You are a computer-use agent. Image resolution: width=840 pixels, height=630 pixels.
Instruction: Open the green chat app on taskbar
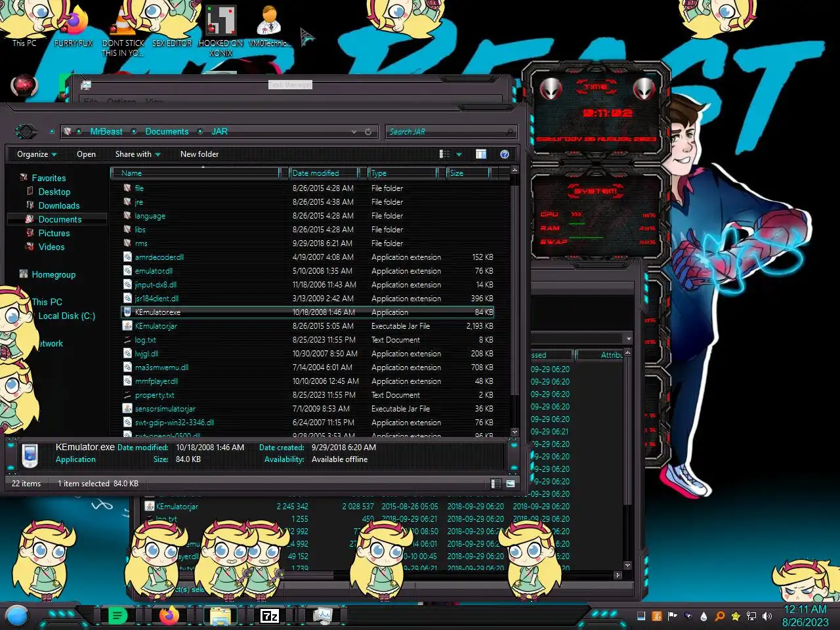tap(117, 616)
